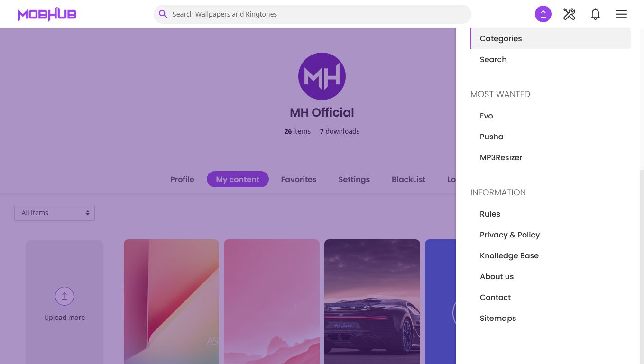
Task: Open the Contact page
Action: [x=495, y=297]
